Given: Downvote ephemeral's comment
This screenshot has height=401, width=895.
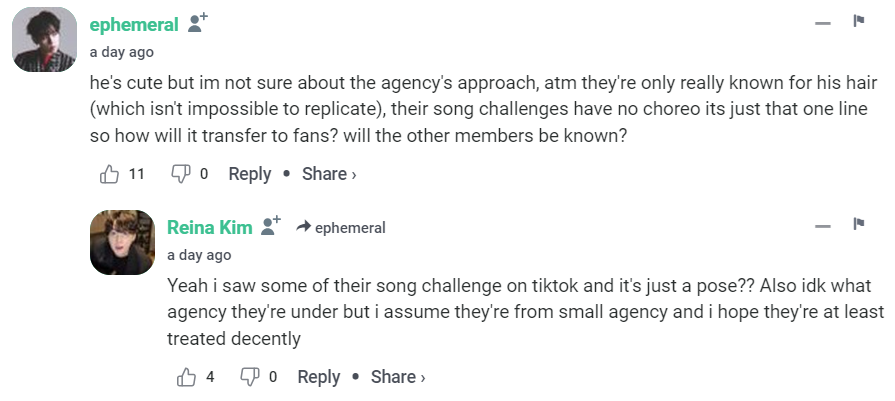Looking at the screenshot, I should 181,174.
